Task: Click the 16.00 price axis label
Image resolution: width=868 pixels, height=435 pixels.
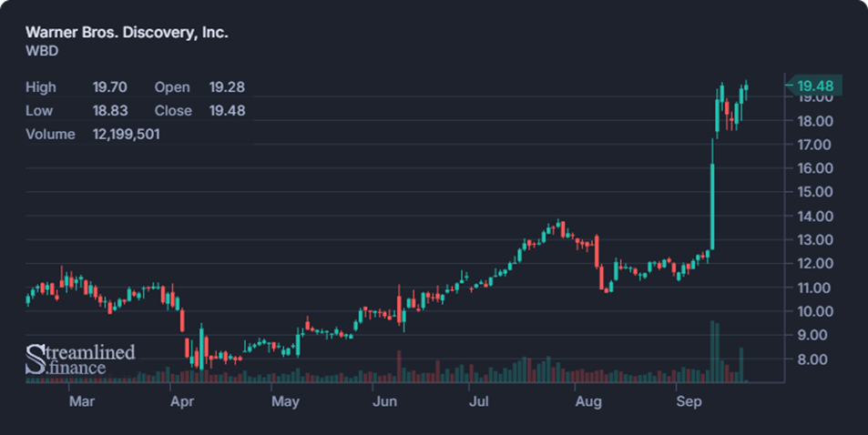Action: coord(815,168)
